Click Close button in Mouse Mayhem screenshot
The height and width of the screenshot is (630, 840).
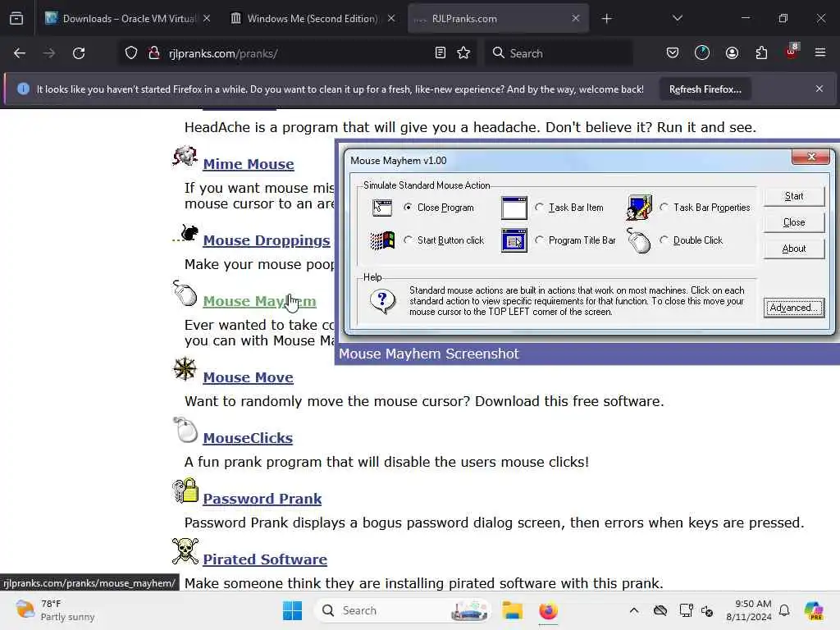tap(794, 222)
